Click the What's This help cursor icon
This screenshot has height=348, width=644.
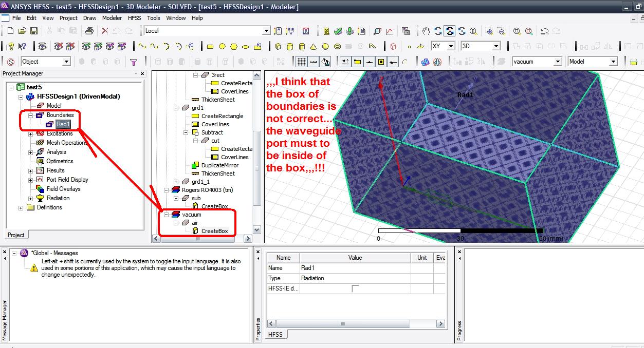point(23,46)
